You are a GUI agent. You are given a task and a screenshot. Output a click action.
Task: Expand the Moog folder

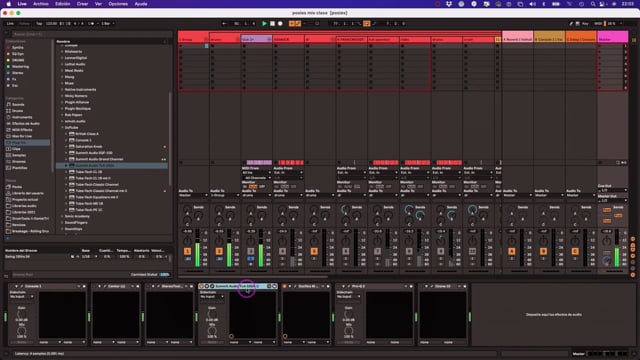coord(62,77)
